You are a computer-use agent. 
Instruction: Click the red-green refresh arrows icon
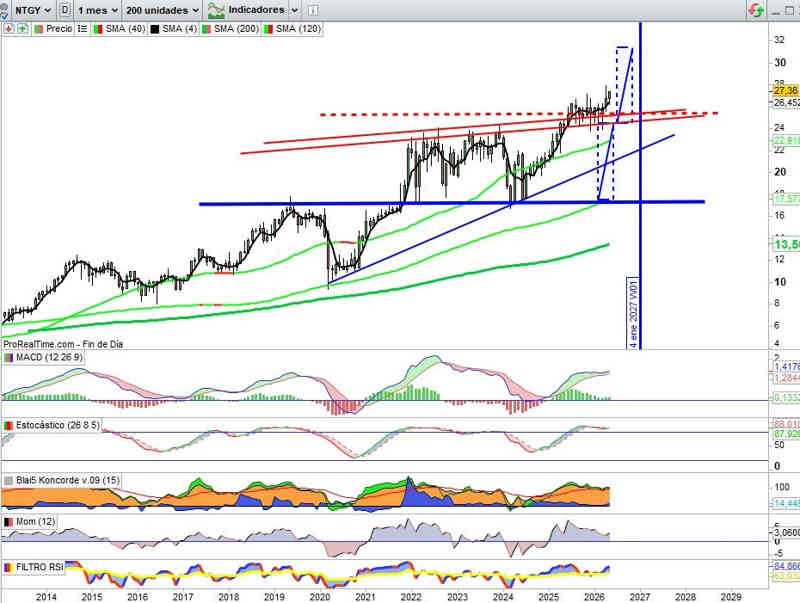(756, 10)
